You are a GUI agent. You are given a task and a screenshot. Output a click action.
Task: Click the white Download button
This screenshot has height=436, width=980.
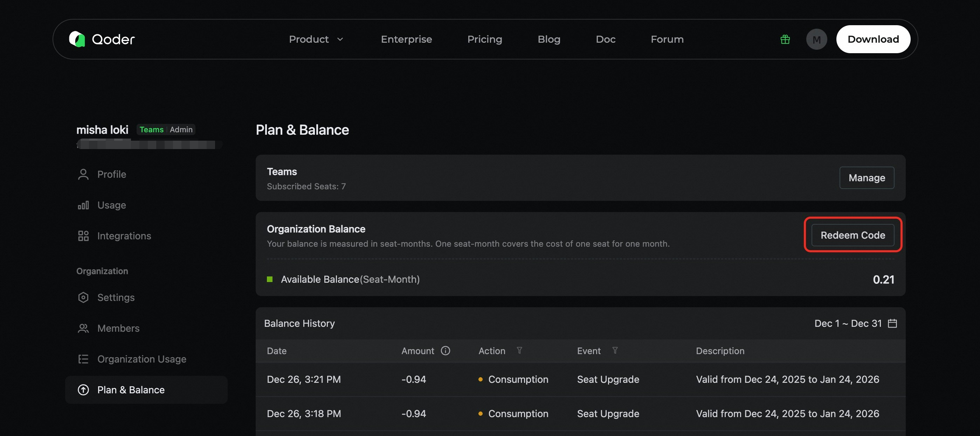coord(873,39)
